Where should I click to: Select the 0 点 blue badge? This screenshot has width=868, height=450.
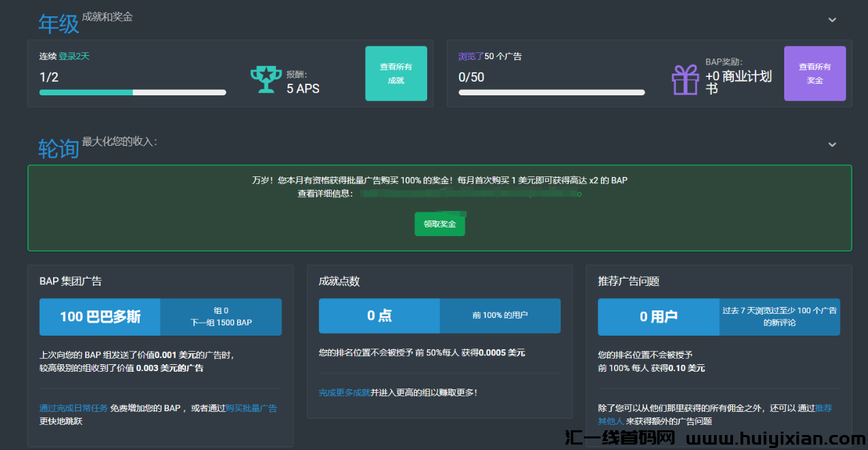(x=379, y=315)
